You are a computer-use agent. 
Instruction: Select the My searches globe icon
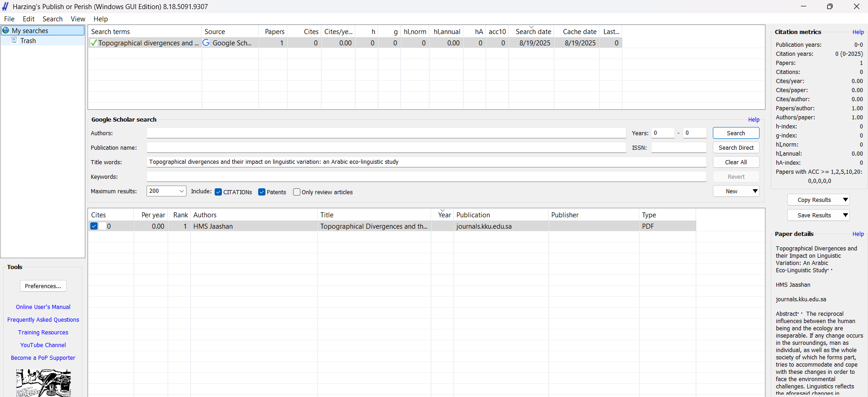click(x=6, y=30)
